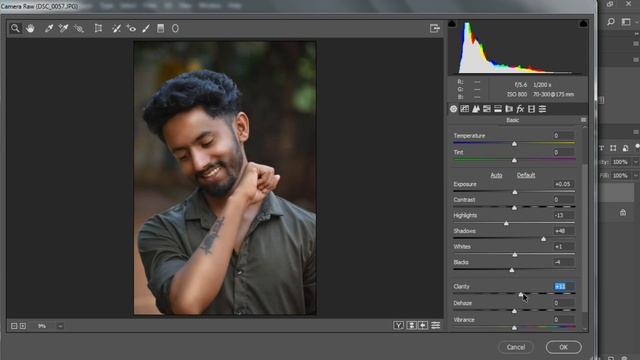Click the Shadows value field
Viewport: 640px width, 360px height.
563,231
